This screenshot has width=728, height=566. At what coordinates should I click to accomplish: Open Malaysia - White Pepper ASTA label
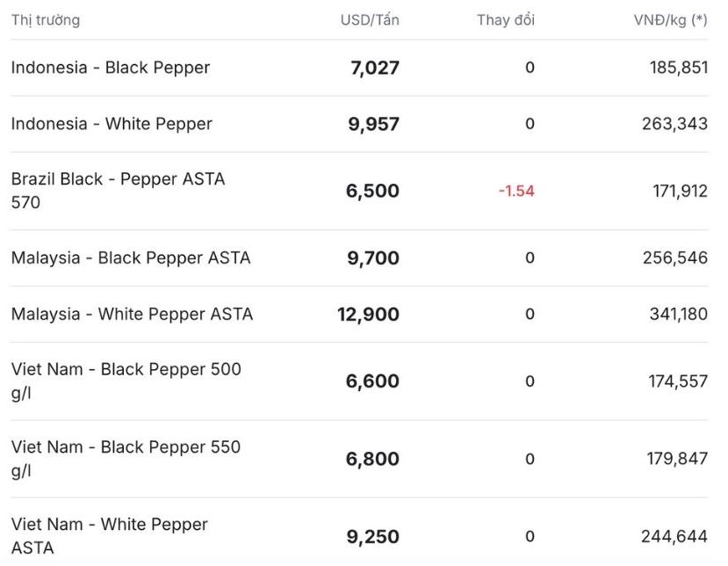point(132,314)
